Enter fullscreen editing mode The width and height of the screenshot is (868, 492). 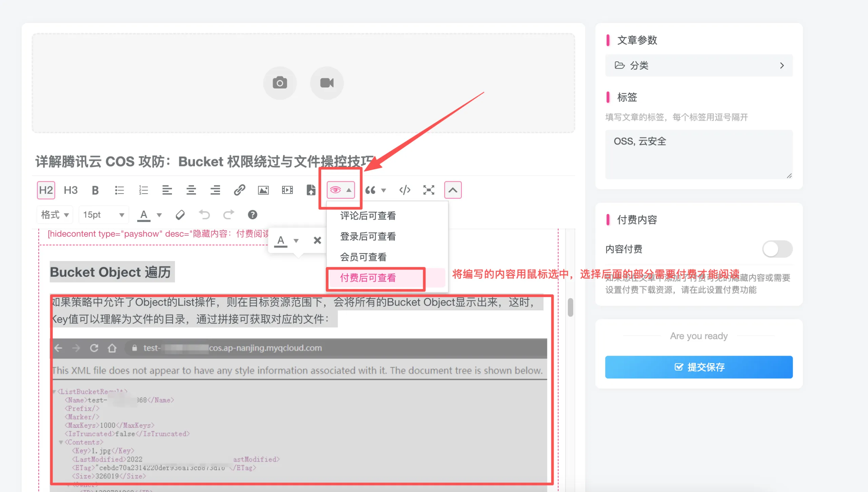pyautogui.click(x=429, y=190)
